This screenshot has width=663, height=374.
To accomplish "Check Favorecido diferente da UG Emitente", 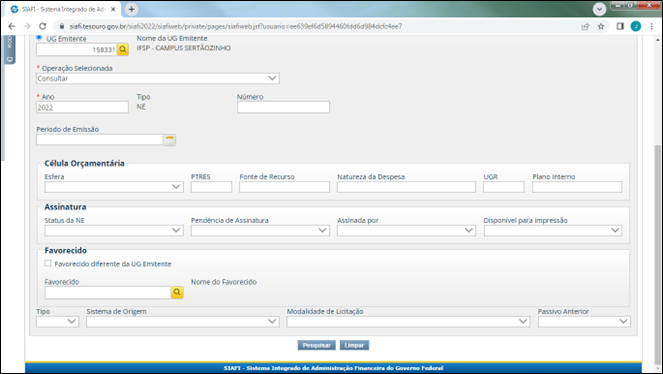I will [x=48, y=263].
